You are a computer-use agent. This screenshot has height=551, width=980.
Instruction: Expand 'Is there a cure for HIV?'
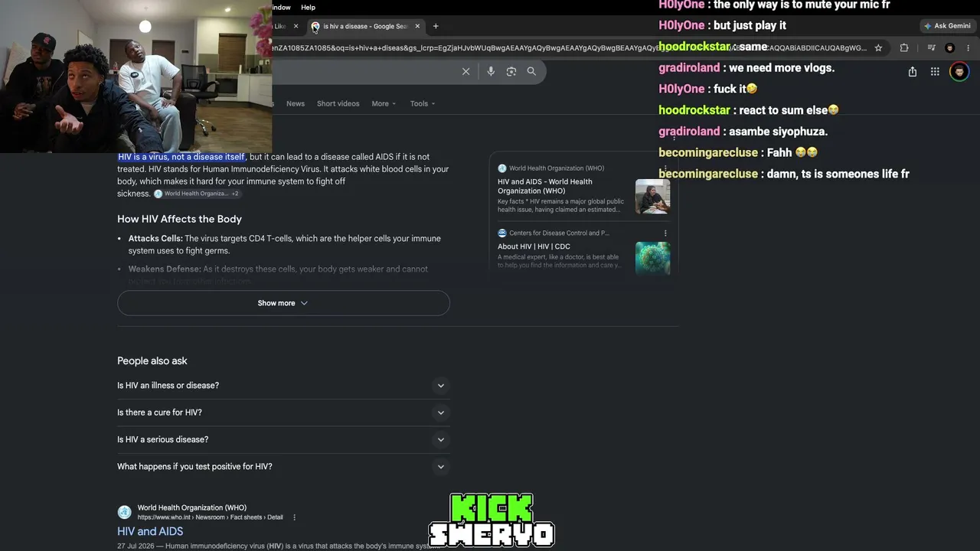283,412
